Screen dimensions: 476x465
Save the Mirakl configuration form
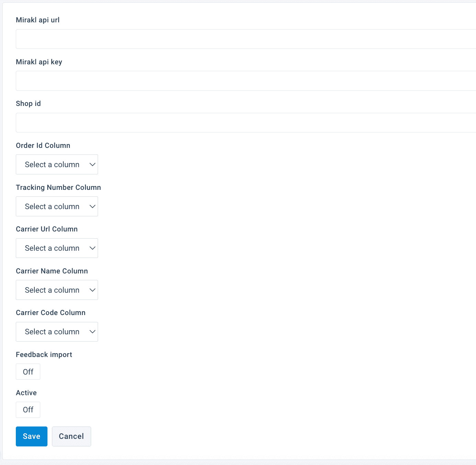[31, 436]
